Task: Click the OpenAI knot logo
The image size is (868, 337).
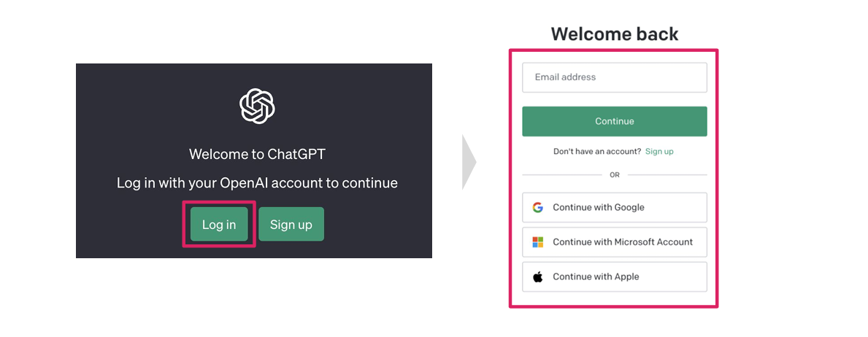Action: point(257,106)
